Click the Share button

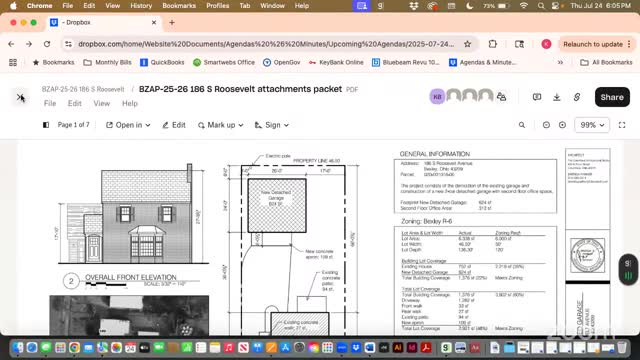(x=612, y=97)
